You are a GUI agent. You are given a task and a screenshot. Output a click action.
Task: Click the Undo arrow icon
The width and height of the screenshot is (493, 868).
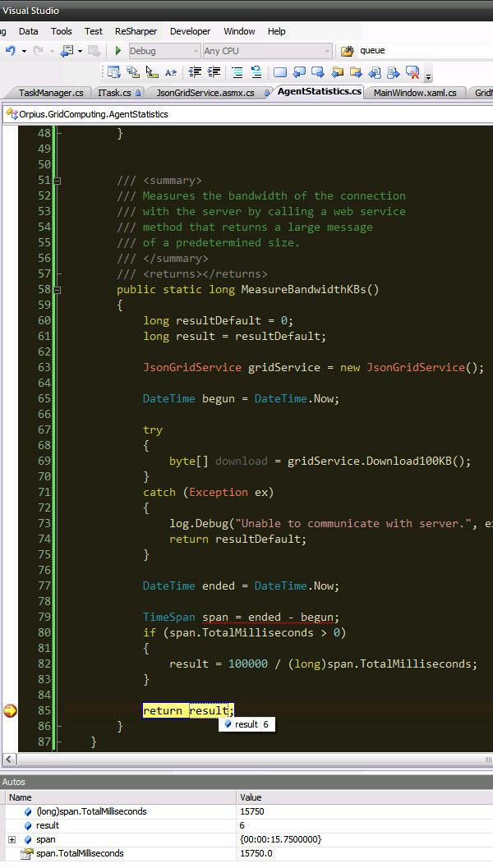(x=11, y=51)
